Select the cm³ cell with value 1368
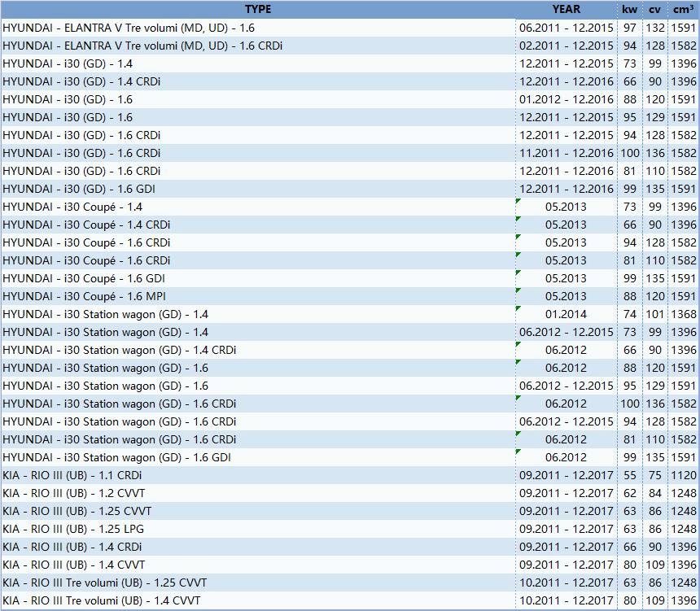Screen dimensions: 700x611 click(683, 314)
